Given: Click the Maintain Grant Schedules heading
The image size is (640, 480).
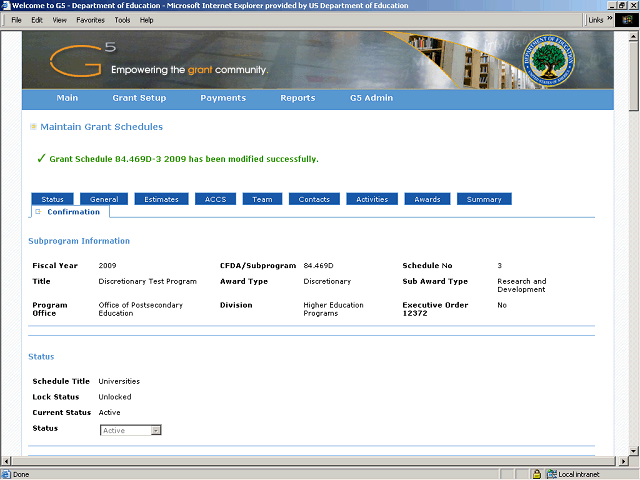Looking at the screenshot, I should click(x=101, y=127).
